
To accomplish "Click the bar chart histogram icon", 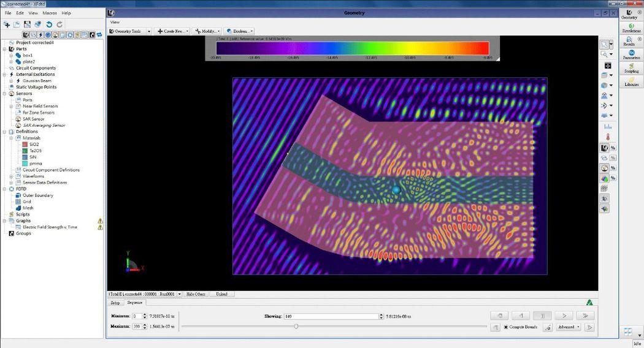I will pyautogui.click(x=608, y=126).
